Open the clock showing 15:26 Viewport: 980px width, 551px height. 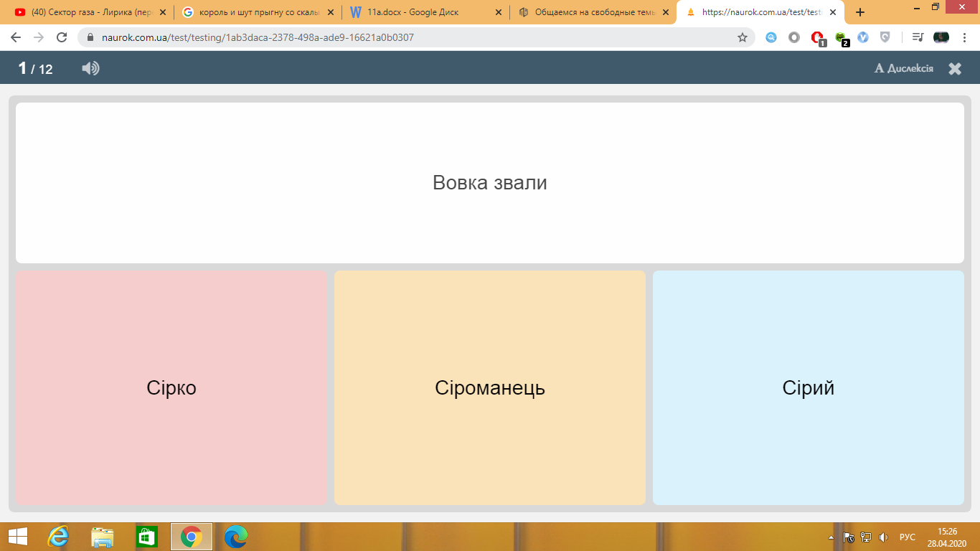948,537
